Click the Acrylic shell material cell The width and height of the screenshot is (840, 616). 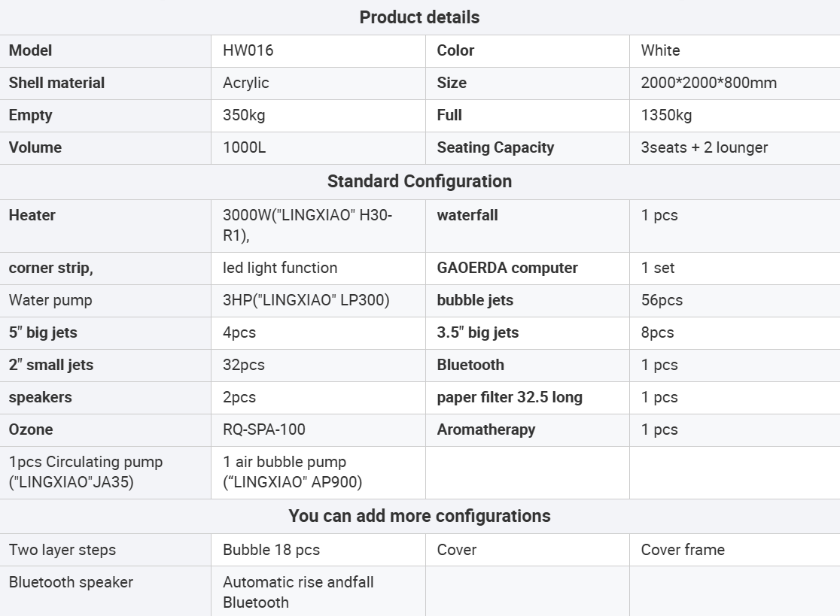pyautogui.click(x=246, y=83)
